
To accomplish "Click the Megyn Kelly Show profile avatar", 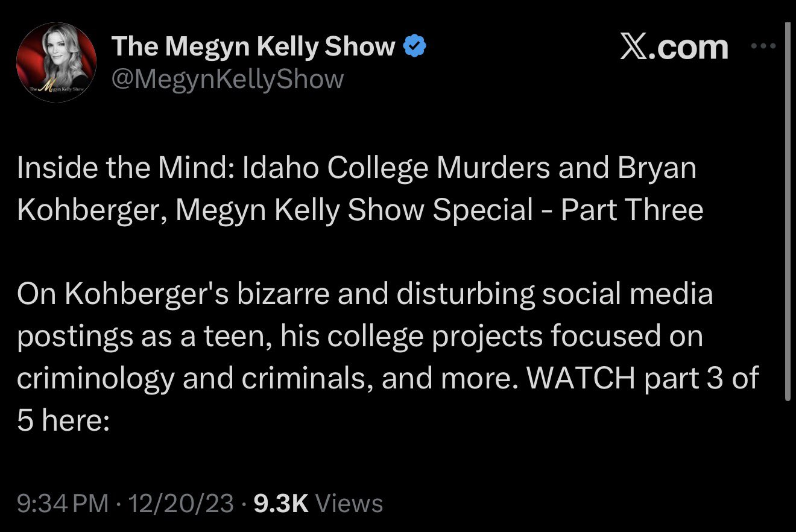I will 56,62.
